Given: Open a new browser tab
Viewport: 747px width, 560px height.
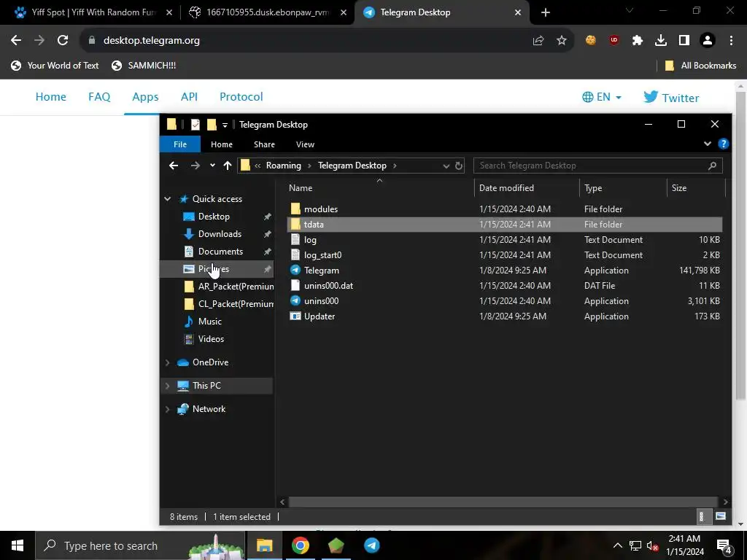Looking at the screenshot, I should 546,13.
